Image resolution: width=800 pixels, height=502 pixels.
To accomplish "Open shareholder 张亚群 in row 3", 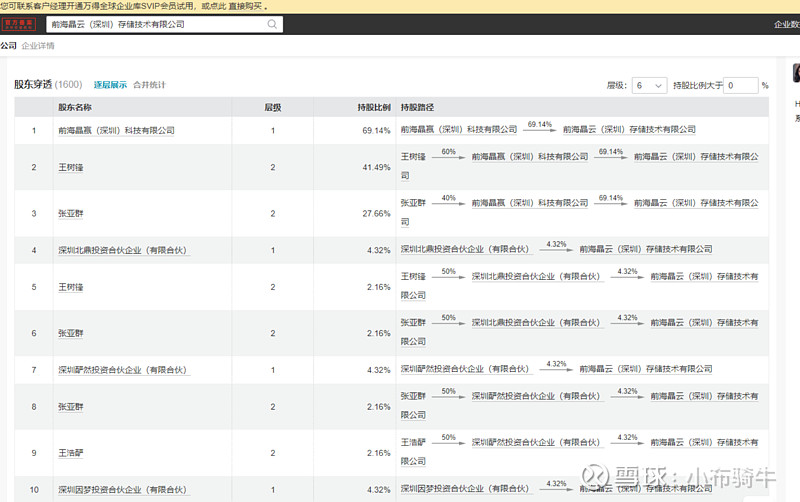I will click(x=72, y=213).
